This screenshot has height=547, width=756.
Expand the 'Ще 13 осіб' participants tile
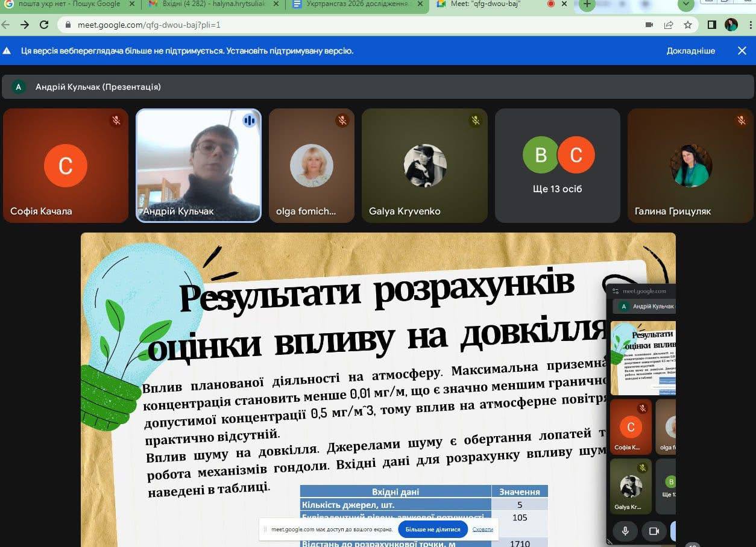558,166
